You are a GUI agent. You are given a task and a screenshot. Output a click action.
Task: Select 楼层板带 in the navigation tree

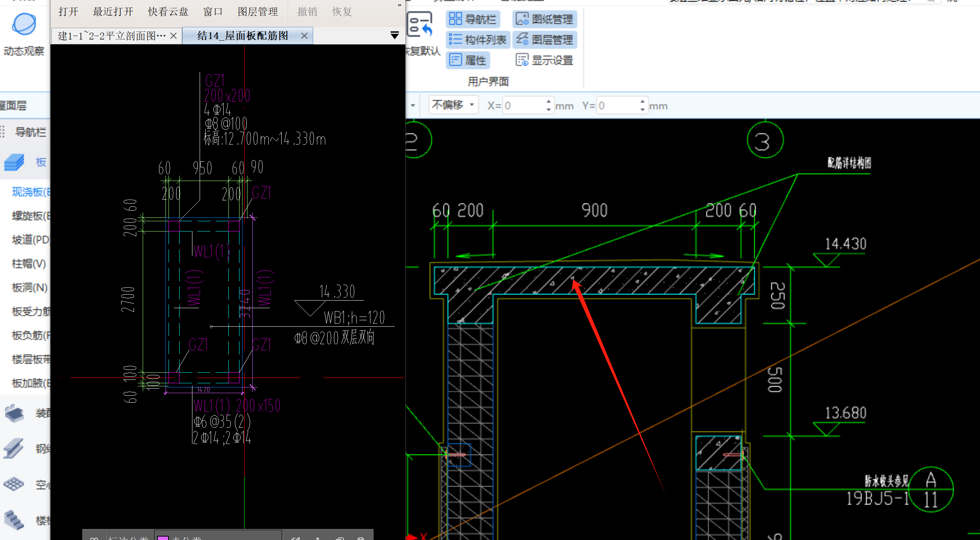[30, 359]
